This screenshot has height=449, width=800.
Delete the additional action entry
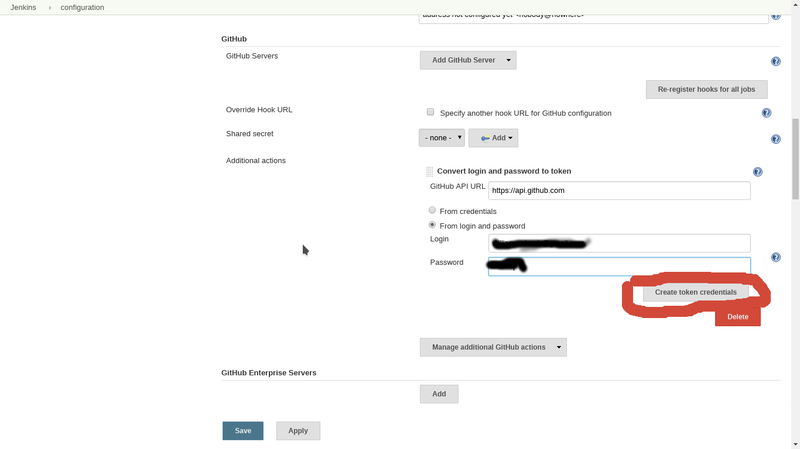click(737, 317)
